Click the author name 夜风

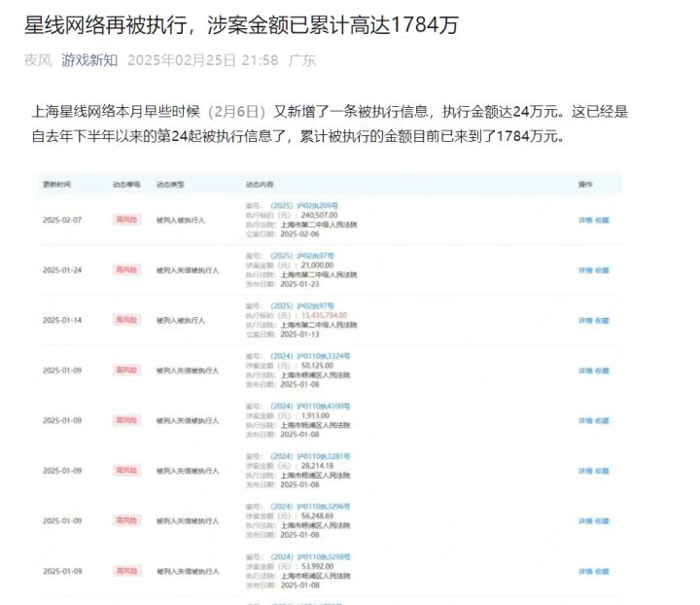tap(38, 60)
